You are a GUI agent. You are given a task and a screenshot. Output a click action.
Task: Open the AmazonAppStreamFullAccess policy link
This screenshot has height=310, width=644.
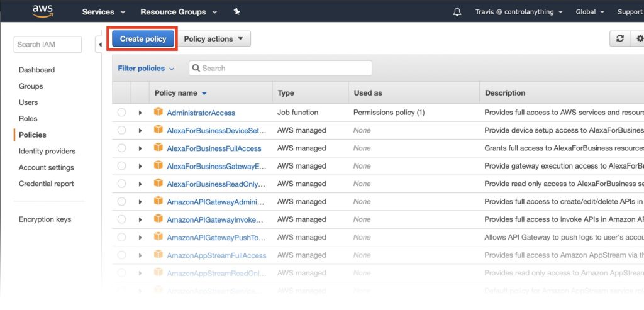pyautogui.click(x=216, y=255)
